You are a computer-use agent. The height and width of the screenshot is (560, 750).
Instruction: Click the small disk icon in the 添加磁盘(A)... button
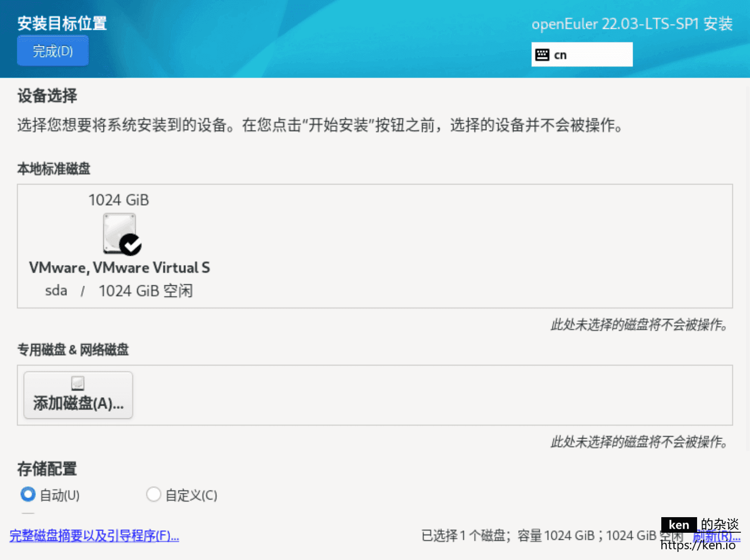tap(78, 383)
